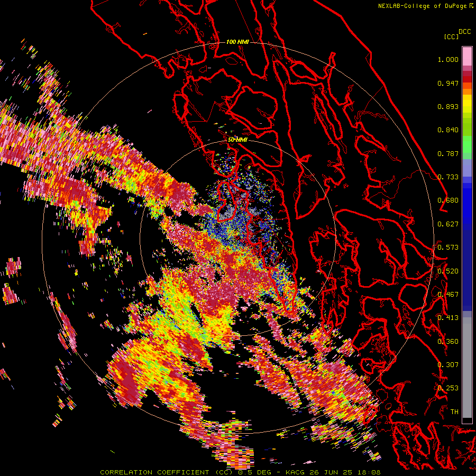476x476 pixels.
Task: Select the 0.307 scale value
Action: (x=448, y=365)
